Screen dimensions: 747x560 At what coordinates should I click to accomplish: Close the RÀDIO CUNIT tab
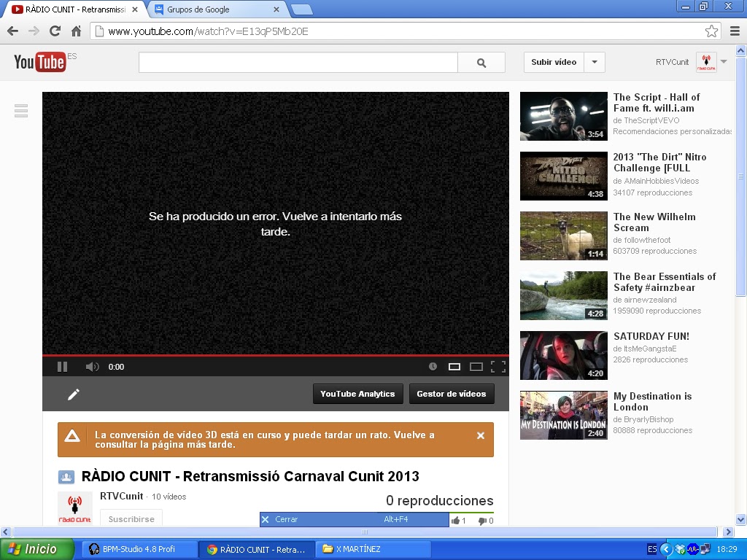(x=135, y=9)
